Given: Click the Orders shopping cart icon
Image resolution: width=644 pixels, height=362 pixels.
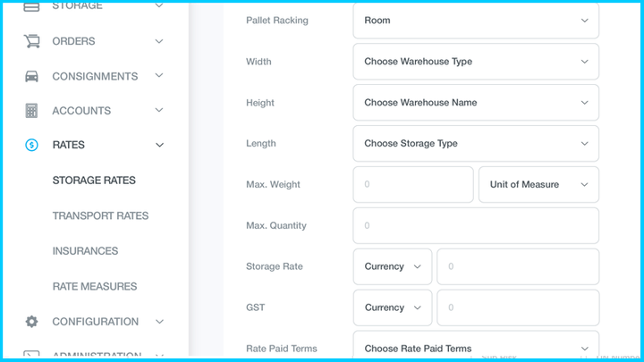Looking at the screenshot, I should point(32,41).
